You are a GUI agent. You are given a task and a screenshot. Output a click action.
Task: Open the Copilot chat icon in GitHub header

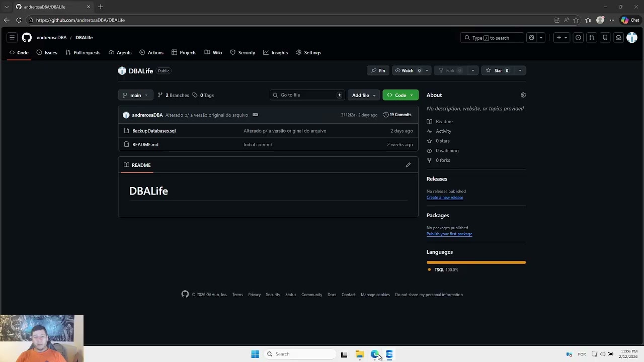click(x=531, y=38)
